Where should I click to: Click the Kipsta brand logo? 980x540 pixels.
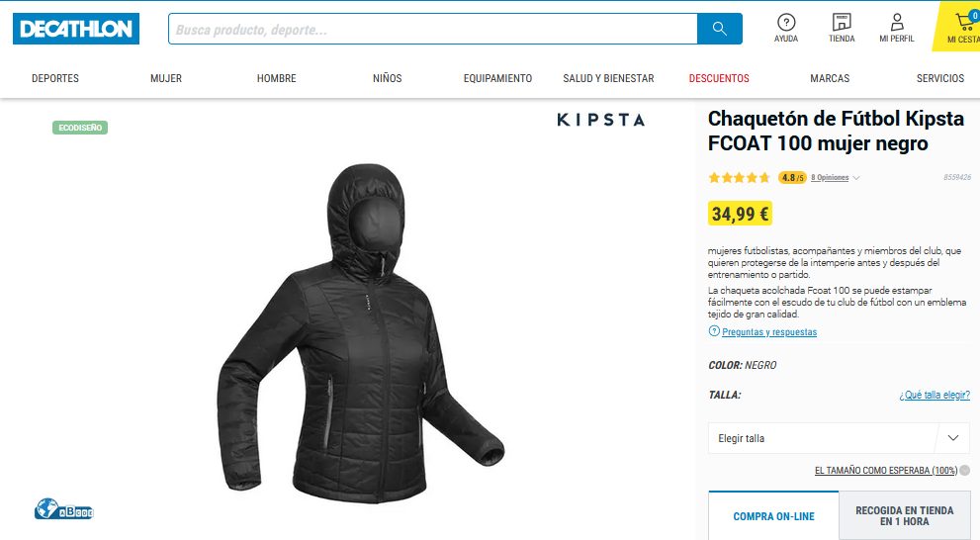click(x=600, y=120)
